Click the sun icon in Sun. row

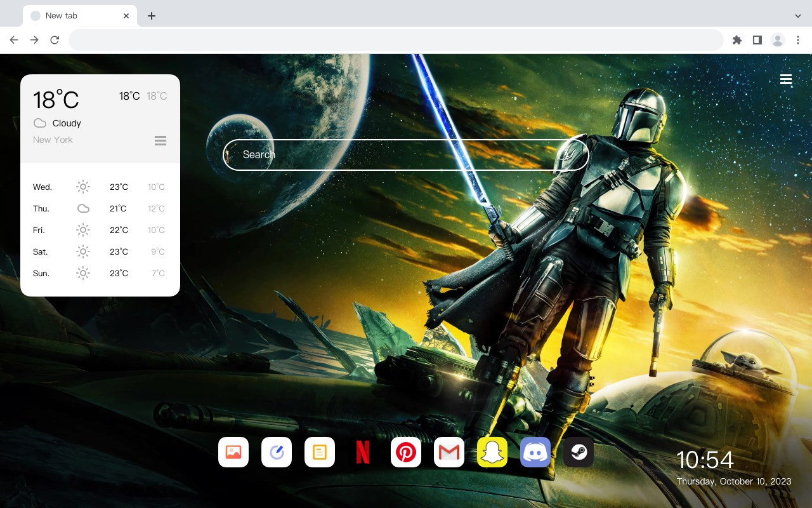[83, 273]
